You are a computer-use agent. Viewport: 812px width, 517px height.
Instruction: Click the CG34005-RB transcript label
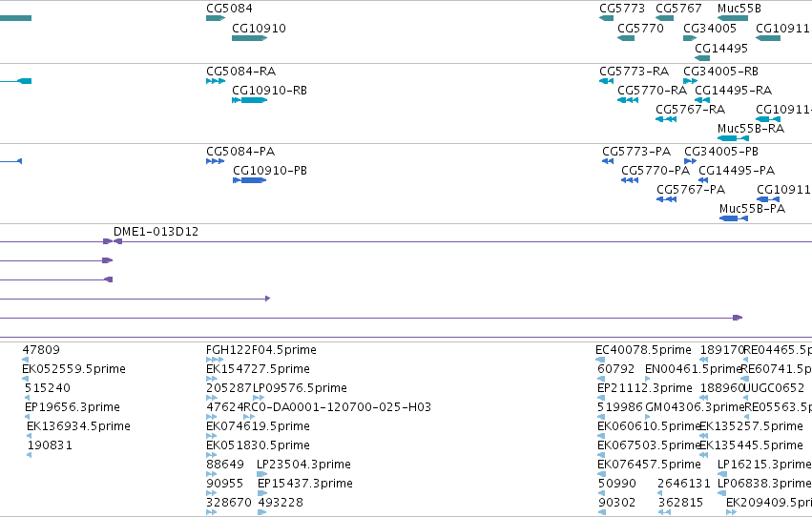(720, 71)
